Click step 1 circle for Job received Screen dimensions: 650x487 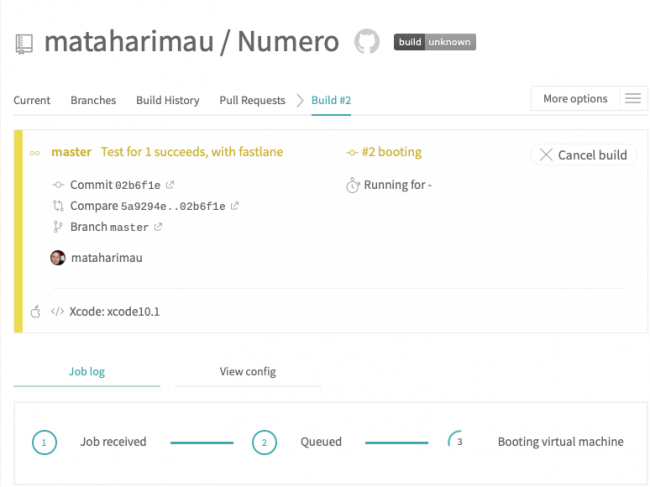(44, 442)
